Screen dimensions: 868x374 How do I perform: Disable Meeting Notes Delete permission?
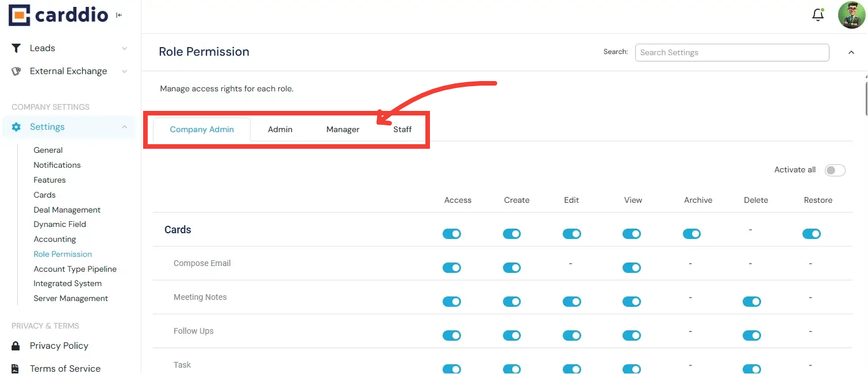751,302
